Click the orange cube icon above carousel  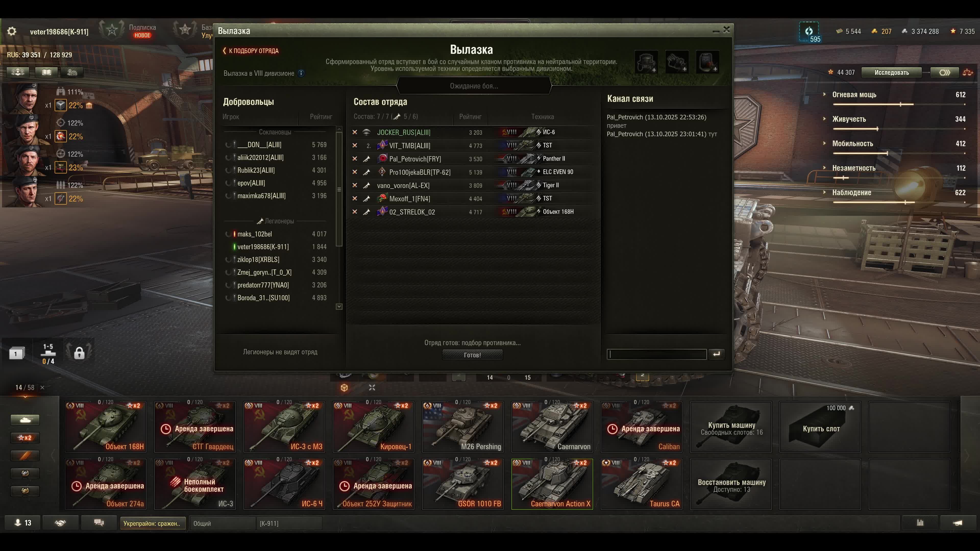coord(344,387)
